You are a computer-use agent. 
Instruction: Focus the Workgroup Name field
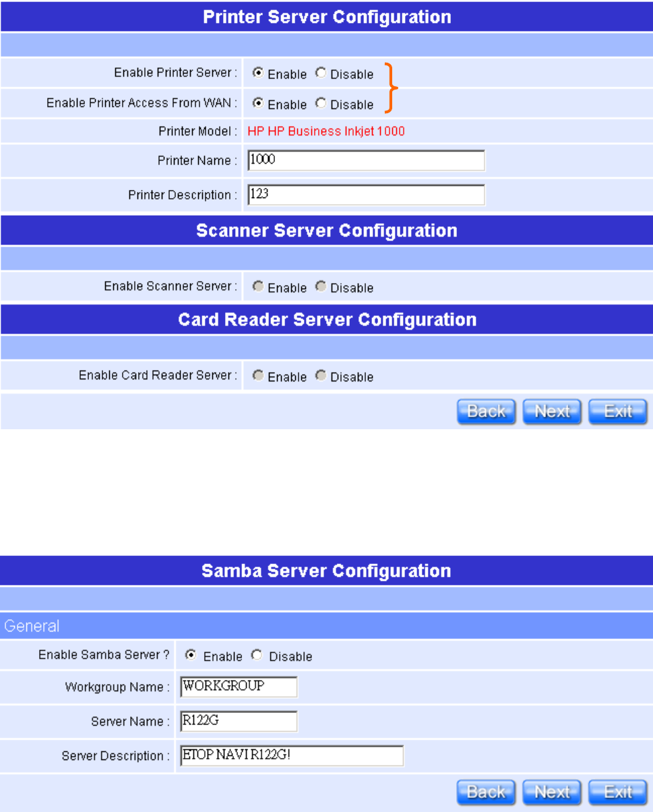click(x=239, y=687)
